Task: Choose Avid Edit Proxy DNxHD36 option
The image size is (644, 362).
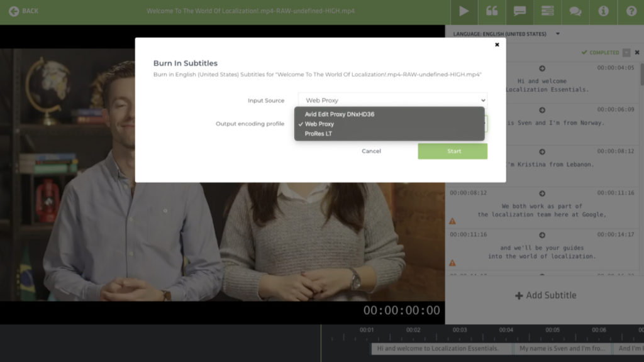Action: point(339,114)
